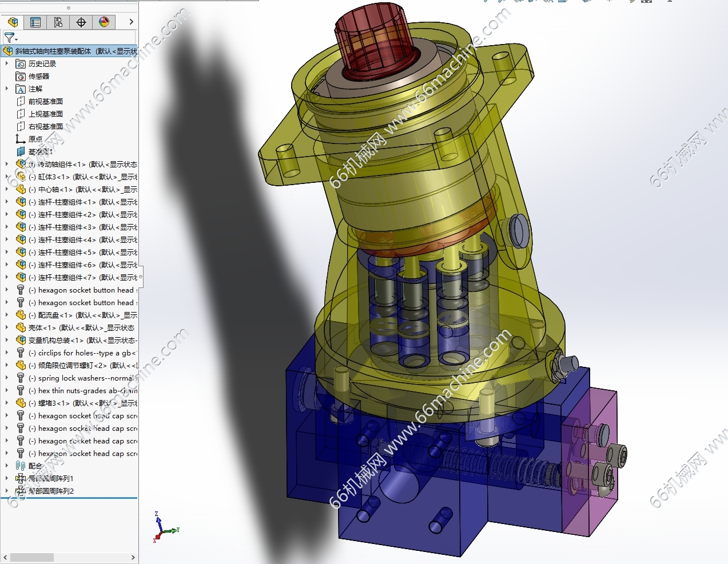Click the 配合 mates paperclip icon
Screen dimensions: 728x564
click(x=21, y=466)
